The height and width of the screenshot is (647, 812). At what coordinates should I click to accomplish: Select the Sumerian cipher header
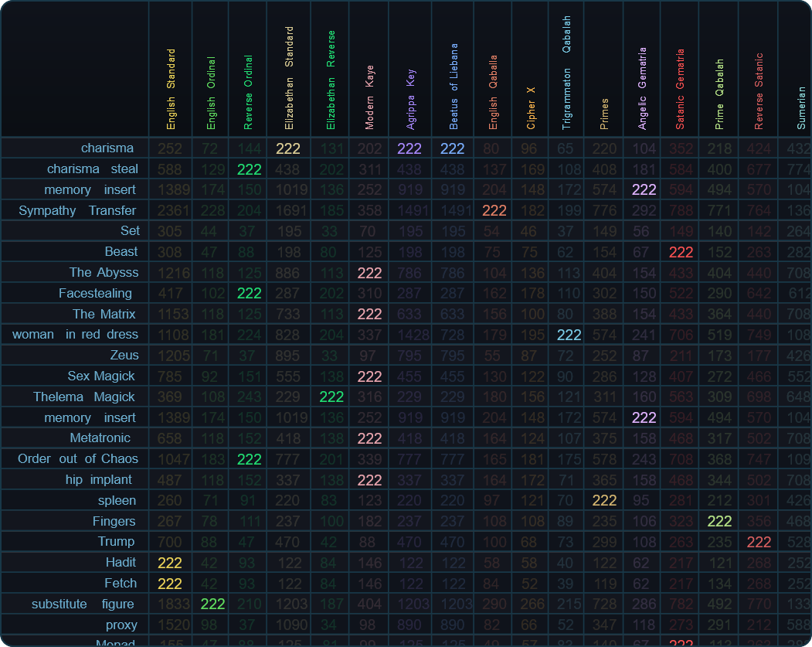801,107
